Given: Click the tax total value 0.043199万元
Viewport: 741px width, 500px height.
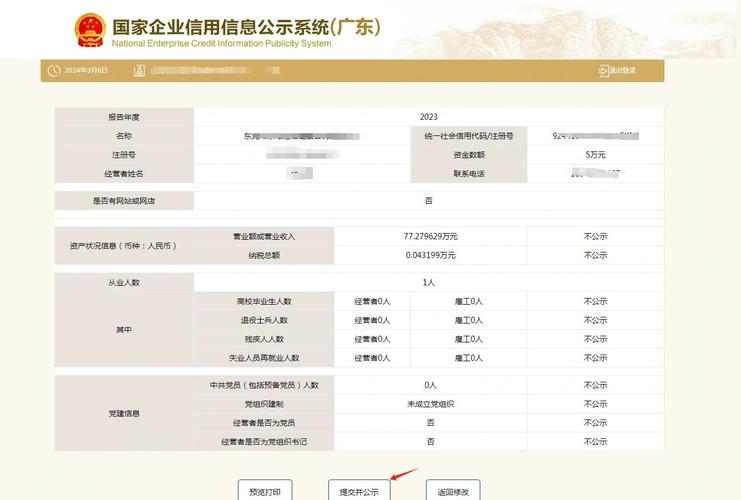Looking at the screenshot, I should tap(431, 255).
